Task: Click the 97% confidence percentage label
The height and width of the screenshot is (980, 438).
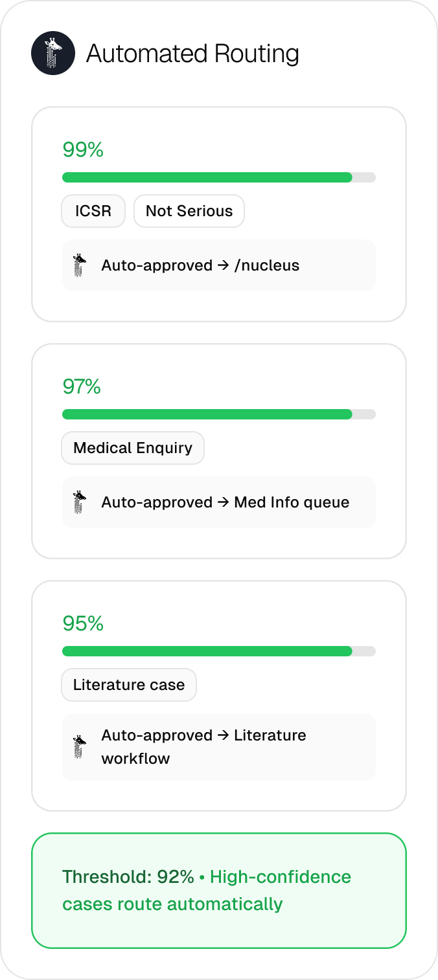Action: pyautogui.click(x=82, y=387)
